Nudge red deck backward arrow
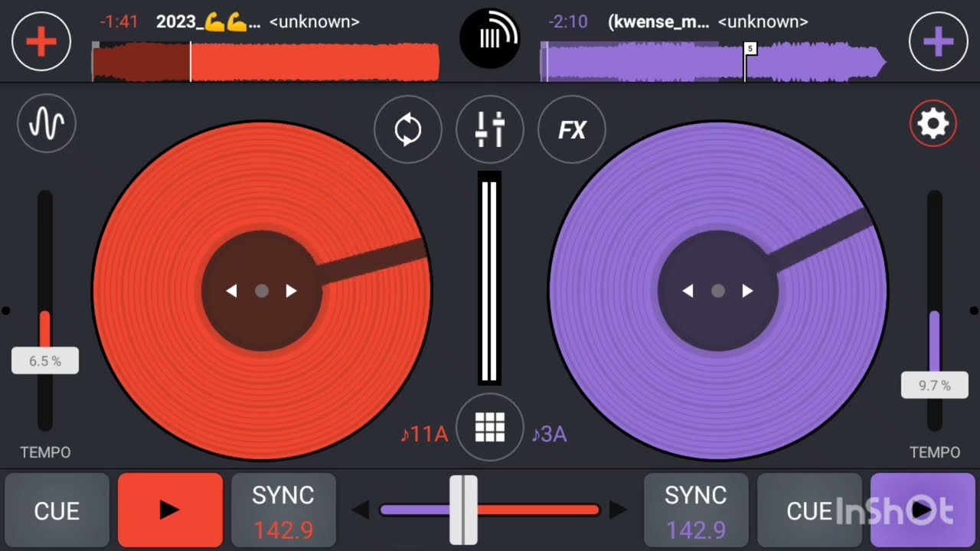This screenshot has width=980, height=551. click(231, 291)
